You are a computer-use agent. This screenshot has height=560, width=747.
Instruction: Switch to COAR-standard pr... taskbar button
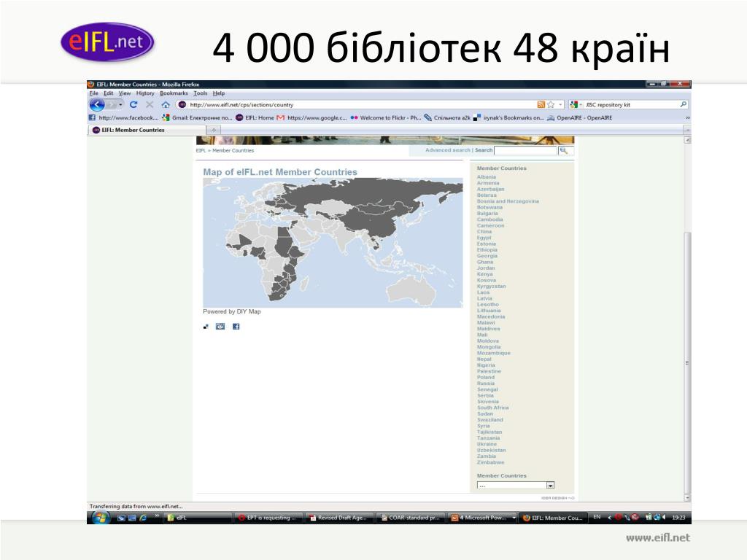410,518
